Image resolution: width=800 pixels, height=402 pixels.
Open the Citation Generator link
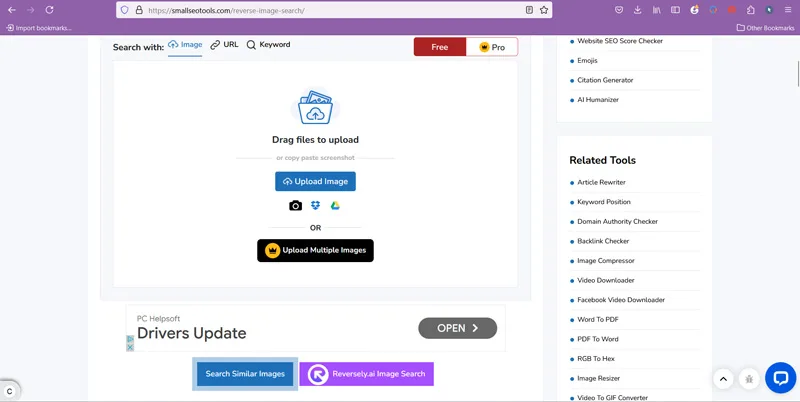(605, 80)
